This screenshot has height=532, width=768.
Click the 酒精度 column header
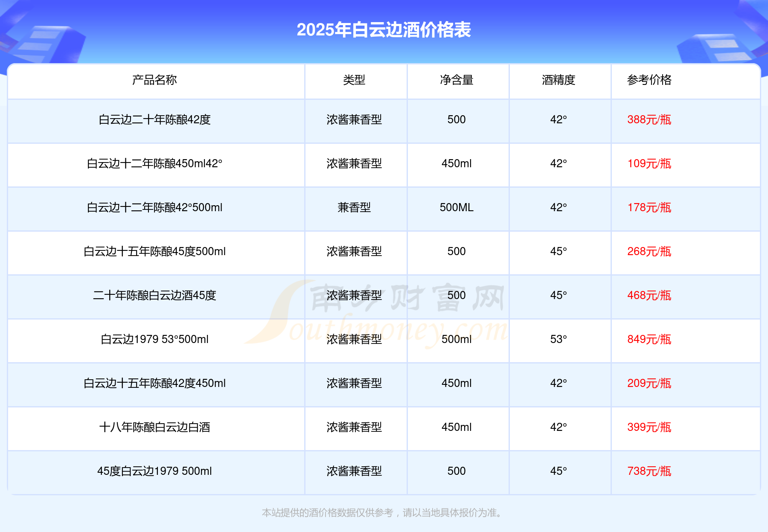(559, 80)
